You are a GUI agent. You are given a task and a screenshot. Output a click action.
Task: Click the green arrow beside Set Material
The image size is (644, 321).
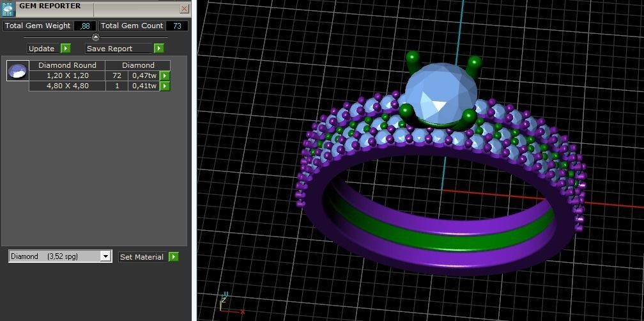(174, 257)
